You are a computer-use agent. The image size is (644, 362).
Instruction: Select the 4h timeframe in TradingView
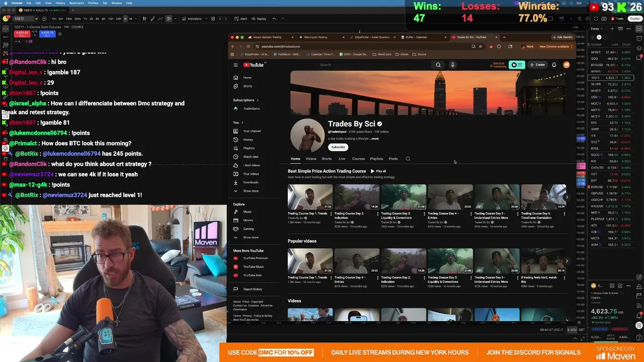pos(97,19)
